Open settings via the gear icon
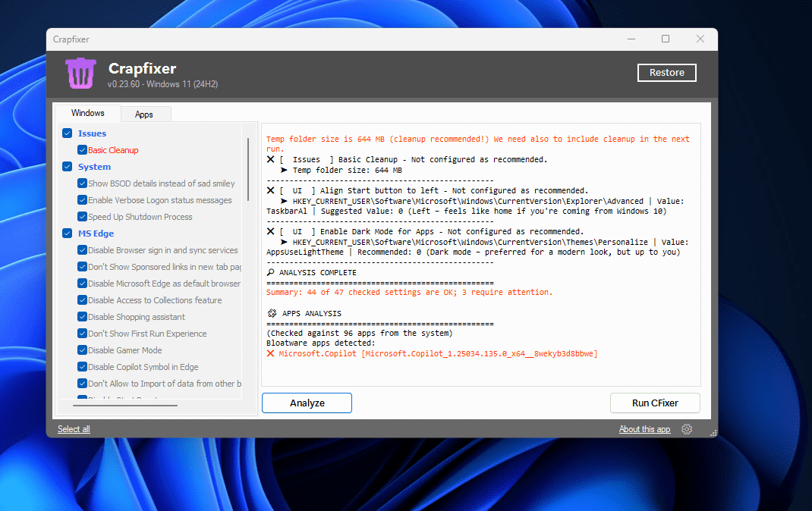Viewport: 812px width, 511px height. [x=687, y=429]
